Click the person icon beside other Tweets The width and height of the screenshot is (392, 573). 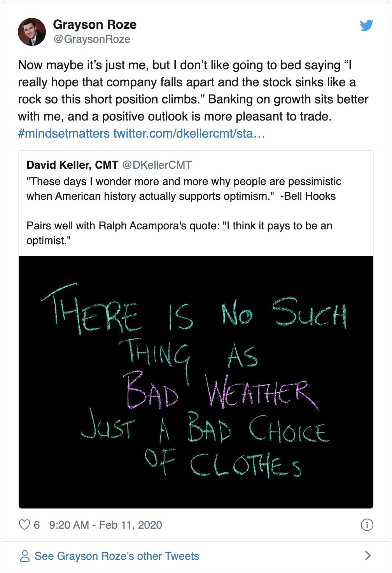[25, 556]
